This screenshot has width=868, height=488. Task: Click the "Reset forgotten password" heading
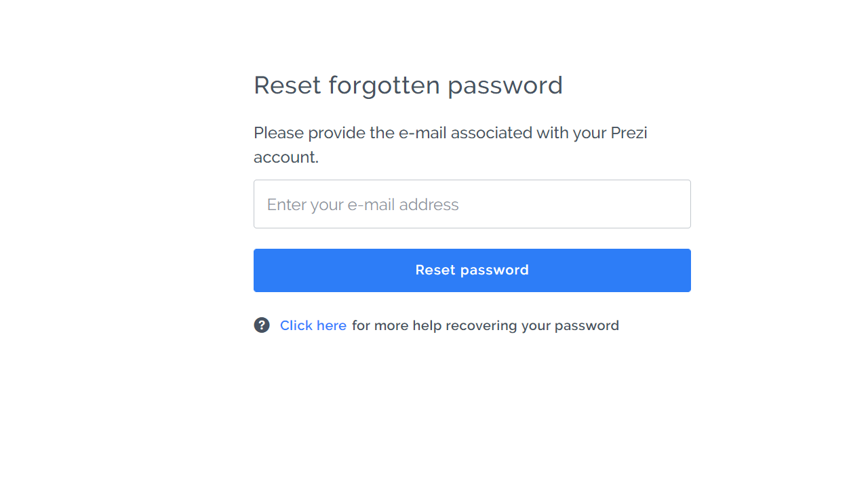tap(408, 85)
